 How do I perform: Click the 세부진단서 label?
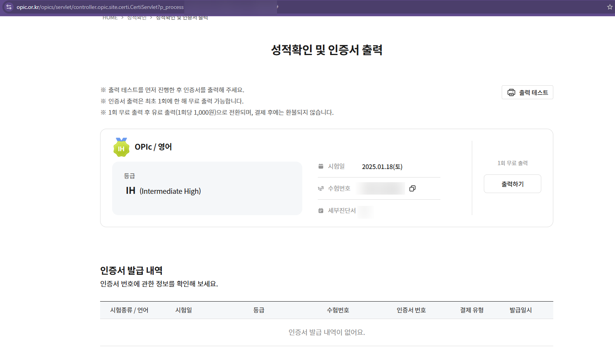[x=342, y=210]
